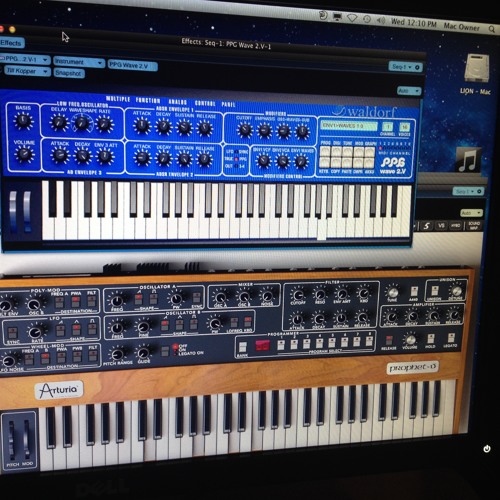
Task: Click the Prophet PITCH RANGE knob
Action: (117, 354)
